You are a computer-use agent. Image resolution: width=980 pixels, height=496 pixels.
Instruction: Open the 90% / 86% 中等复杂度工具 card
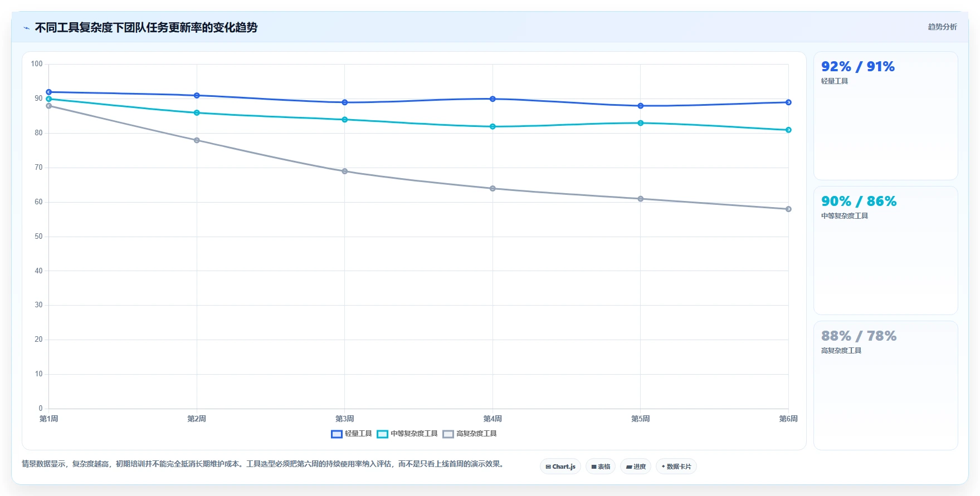point(886,251)
